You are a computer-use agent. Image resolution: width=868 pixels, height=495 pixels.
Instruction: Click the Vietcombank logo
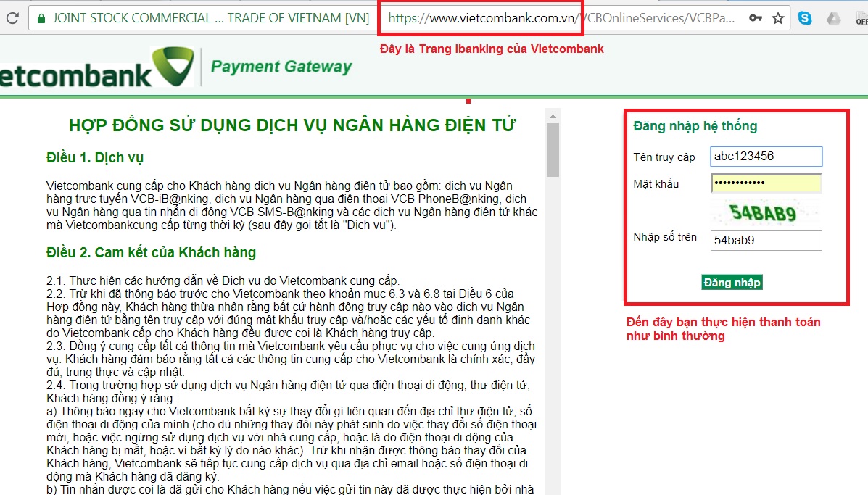click(97, 67)
